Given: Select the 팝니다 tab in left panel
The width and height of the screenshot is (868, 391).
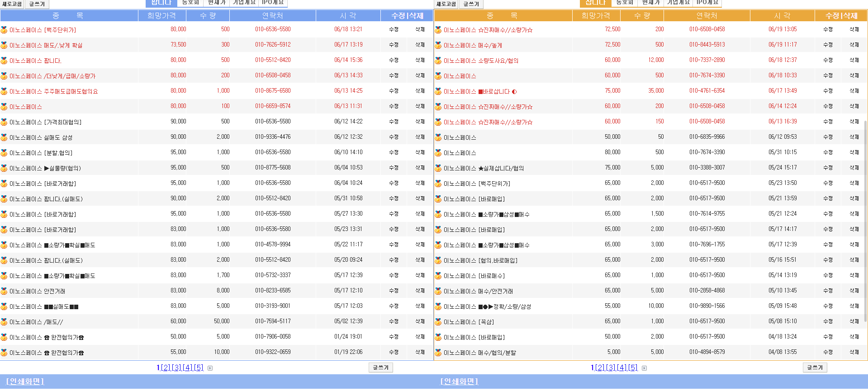Looking at the screenshot, I should pos(161,3).
